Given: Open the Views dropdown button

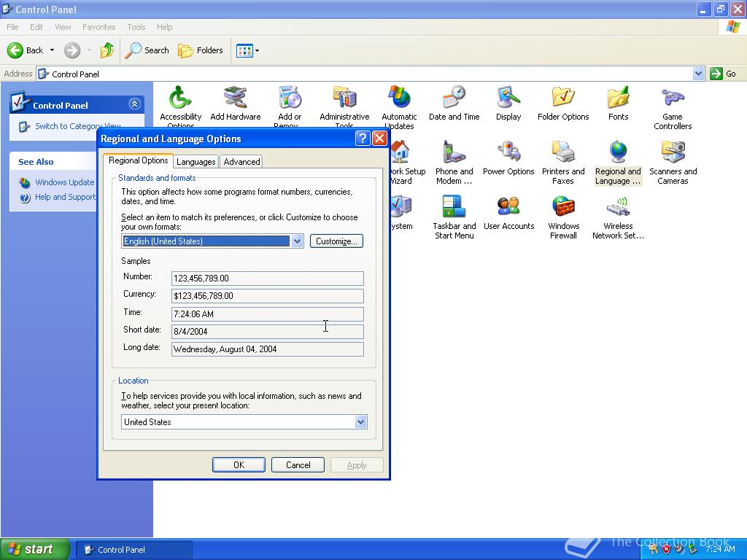Looking at the screenshot, I should tap(248, 50).
